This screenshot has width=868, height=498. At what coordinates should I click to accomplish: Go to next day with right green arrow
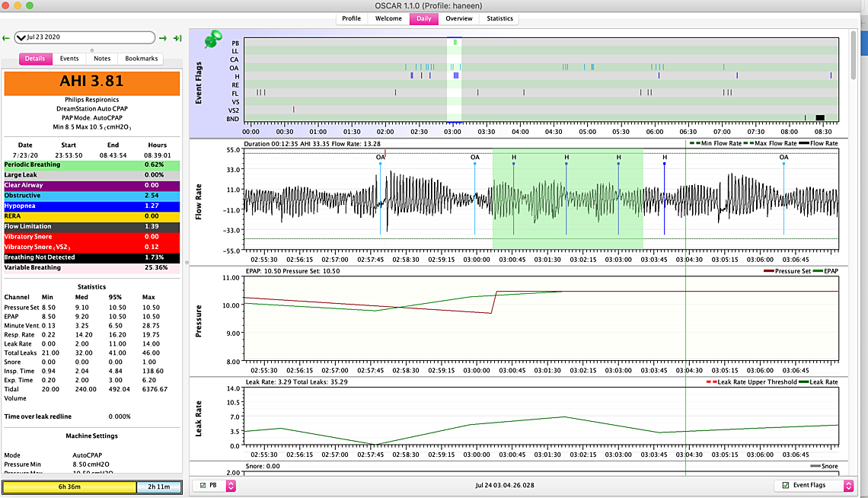[x=163, y=37]
